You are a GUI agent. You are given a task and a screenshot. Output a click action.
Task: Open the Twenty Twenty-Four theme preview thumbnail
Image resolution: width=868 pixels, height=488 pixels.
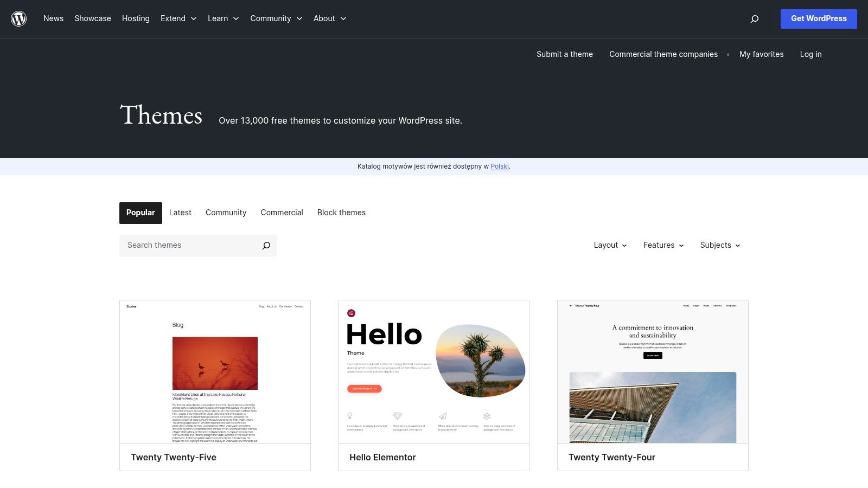(x=652, y=373)
